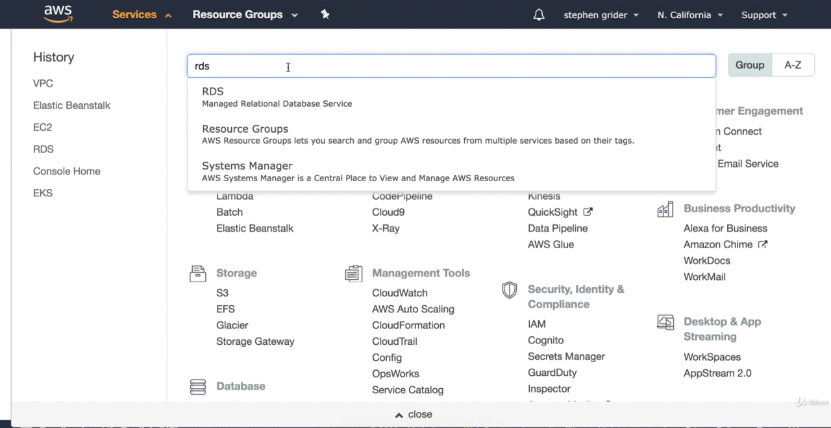
Task: Click QuickSight external link icon
Action: point(588,212)
